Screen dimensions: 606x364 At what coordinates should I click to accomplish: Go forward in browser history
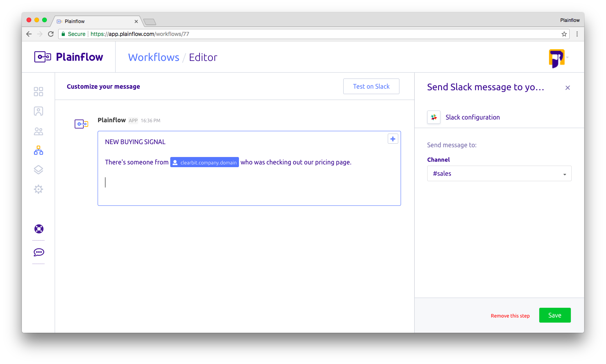point(40,34)
